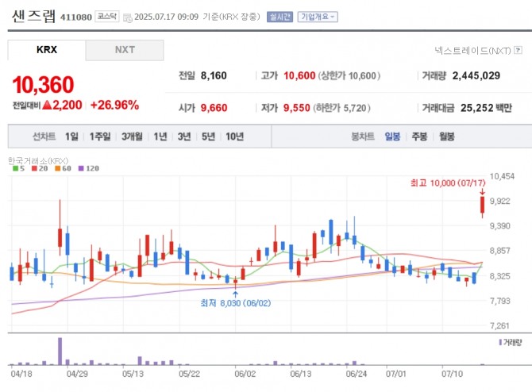532x392 pixels.
Task: Click the green 5-day moving average swatch
Action: 14,168
